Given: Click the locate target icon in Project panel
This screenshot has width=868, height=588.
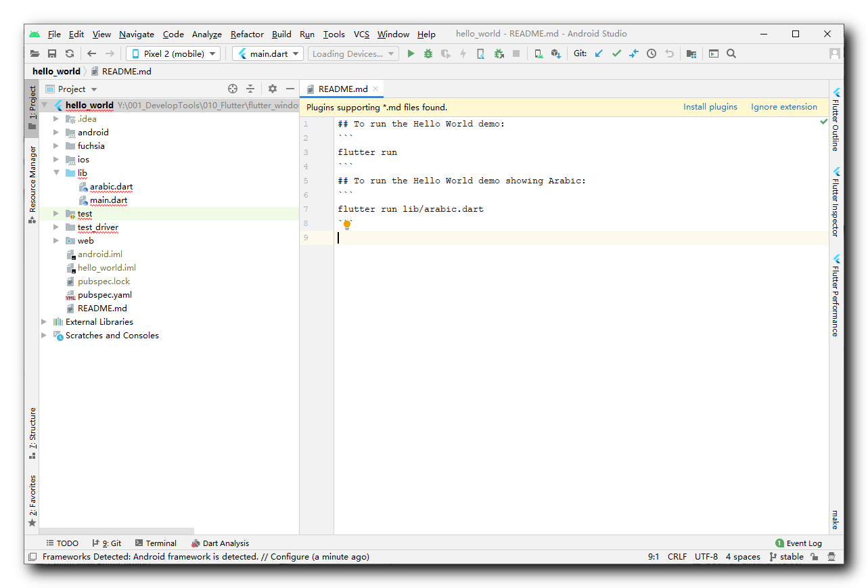Looking at the screenshot, I should pos(233,89).
